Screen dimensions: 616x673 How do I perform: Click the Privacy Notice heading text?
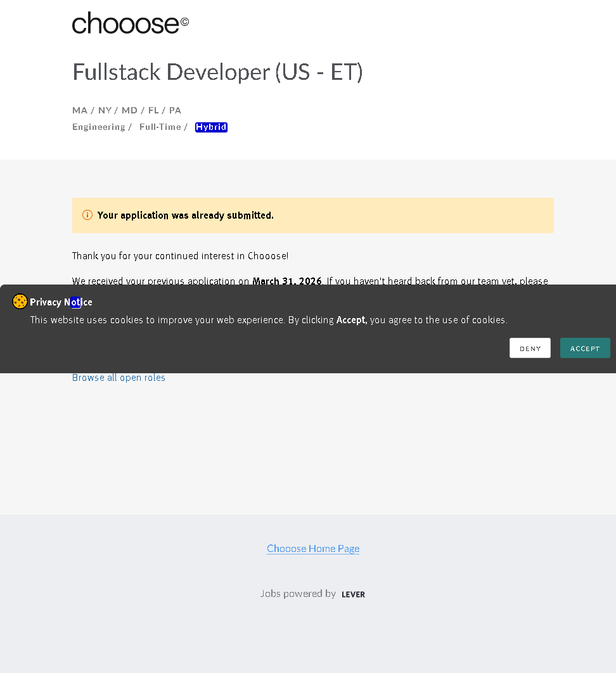[61, 302]
